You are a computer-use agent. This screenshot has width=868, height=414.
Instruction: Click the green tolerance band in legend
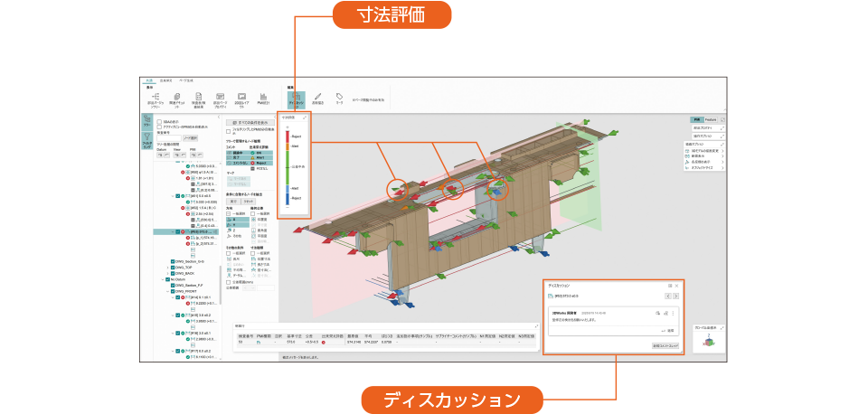[288, 165]
